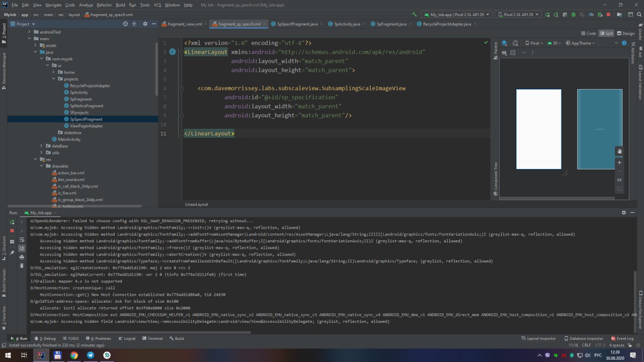Open API 30 version dropdown in preview
Screen dimensions: 644x362
point(555,43)
